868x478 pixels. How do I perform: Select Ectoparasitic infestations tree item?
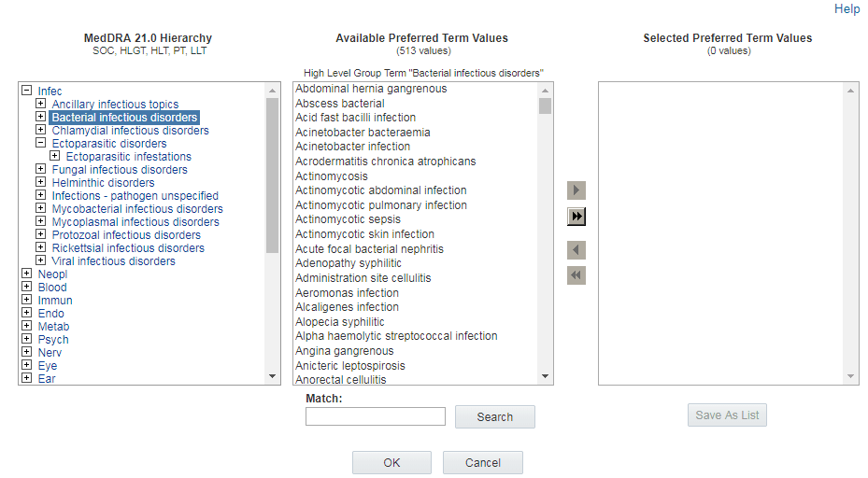coord(128,157)
